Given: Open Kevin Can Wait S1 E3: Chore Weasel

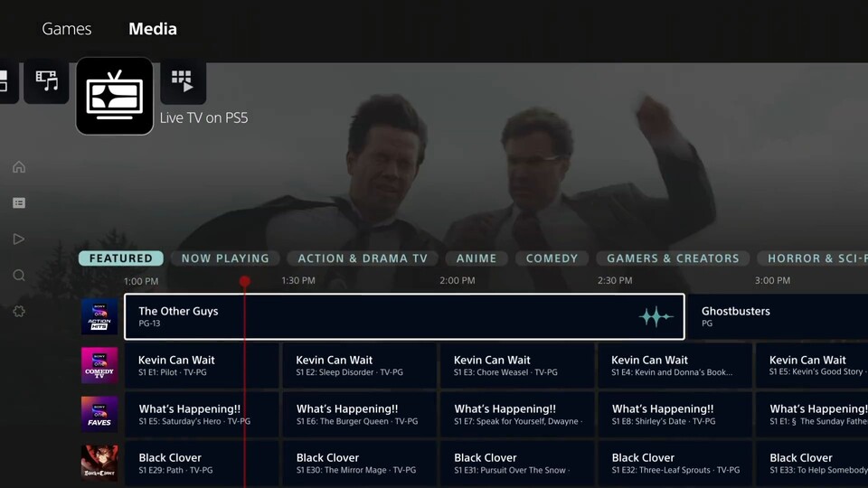Looking at the screenshot, I should point(517,365).
